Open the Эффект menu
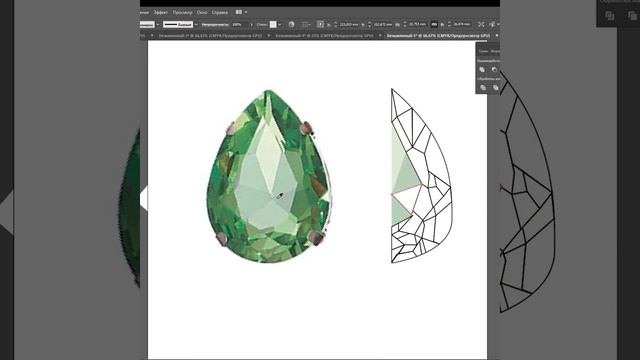This screenshot has height=360, width=640. click(x=161, y=12)
